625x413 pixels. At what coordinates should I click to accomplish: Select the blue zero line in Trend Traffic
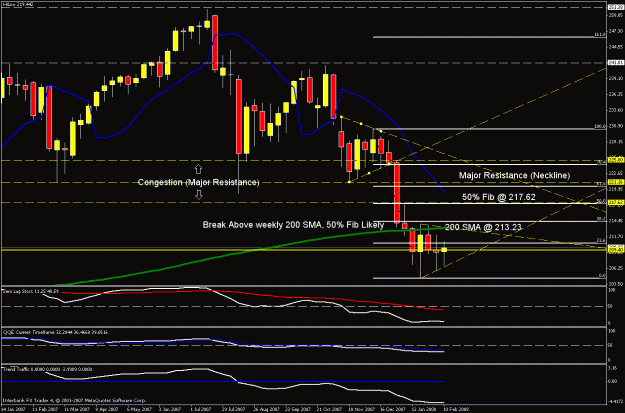[x=223, y=382]
